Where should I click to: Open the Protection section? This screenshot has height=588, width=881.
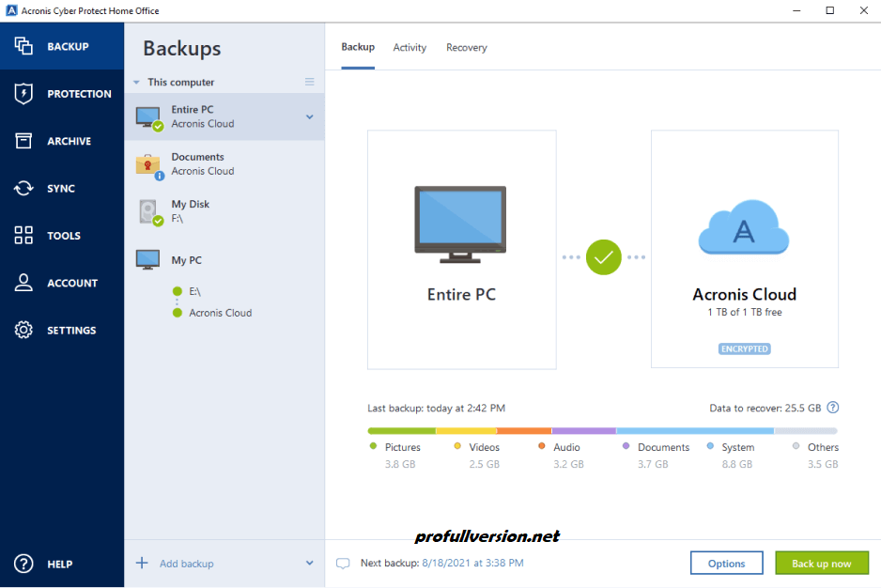coord(62,93)
